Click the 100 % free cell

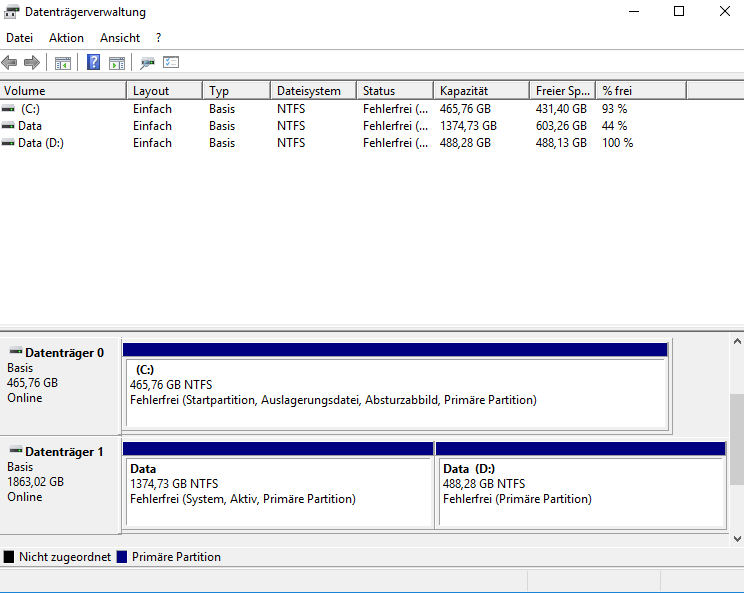coord(617,143)
